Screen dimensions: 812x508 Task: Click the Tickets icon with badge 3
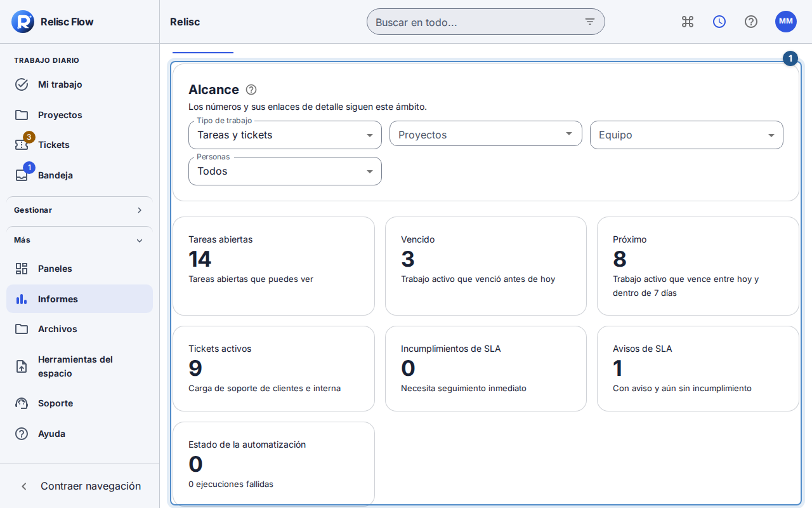tap(22, 145)
